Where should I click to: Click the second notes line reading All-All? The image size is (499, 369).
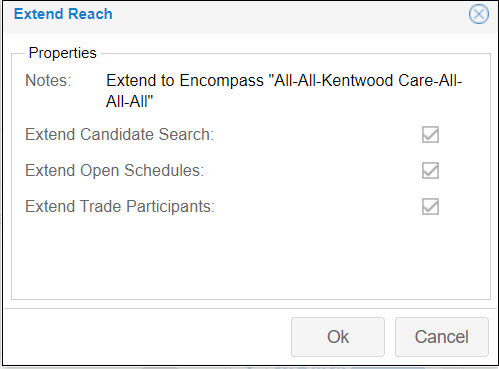pyautogui.click(x=129, y=101)
